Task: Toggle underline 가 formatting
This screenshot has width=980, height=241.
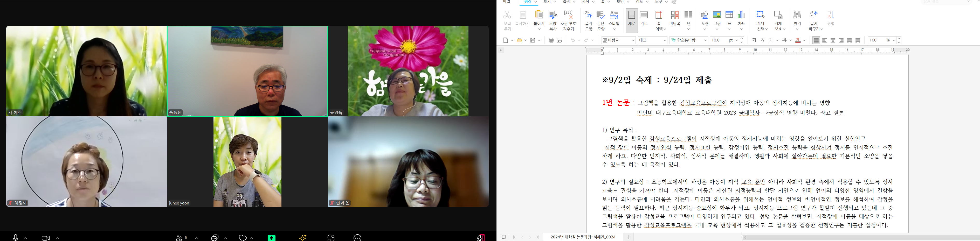Action: [771, 40]
